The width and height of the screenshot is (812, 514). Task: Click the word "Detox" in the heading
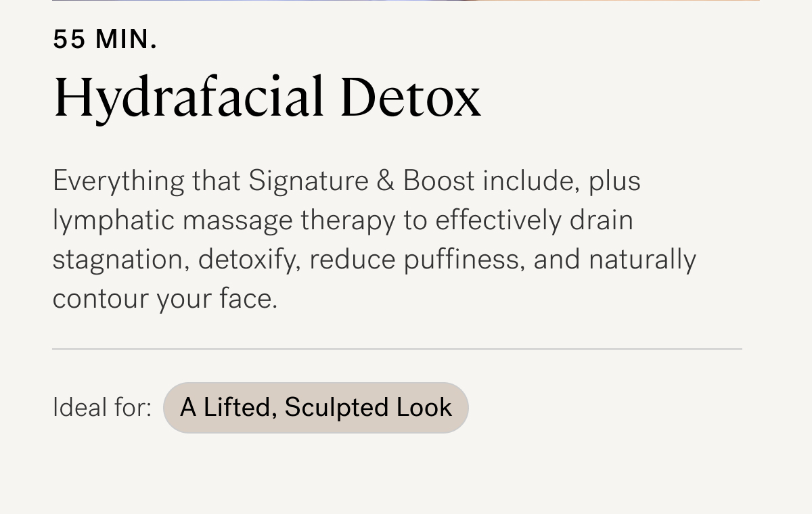point(411,98)
